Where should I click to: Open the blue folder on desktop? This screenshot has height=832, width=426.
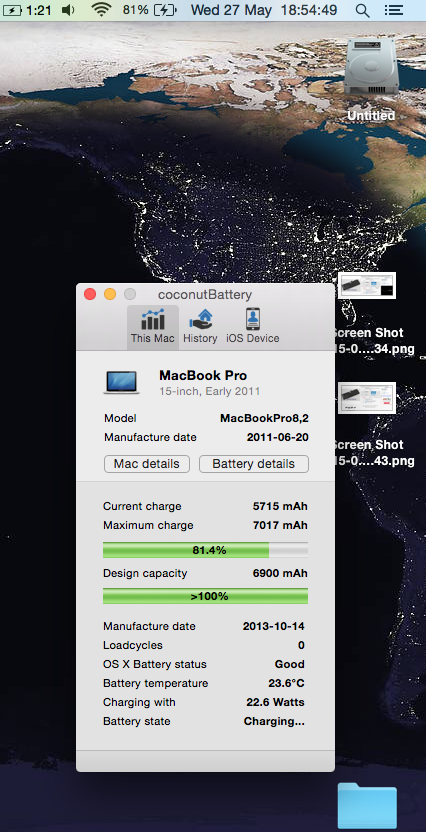coord(367,805)
